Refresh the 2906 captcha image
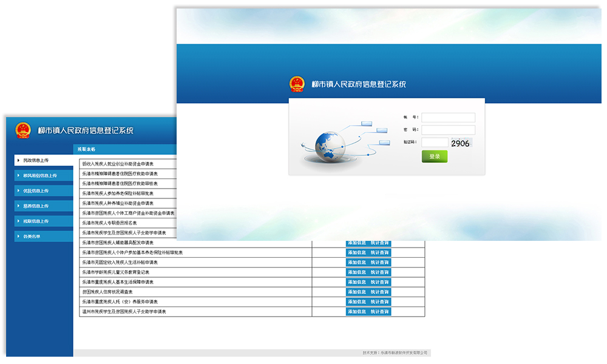607x364 pixels. [x=461, y=143]
